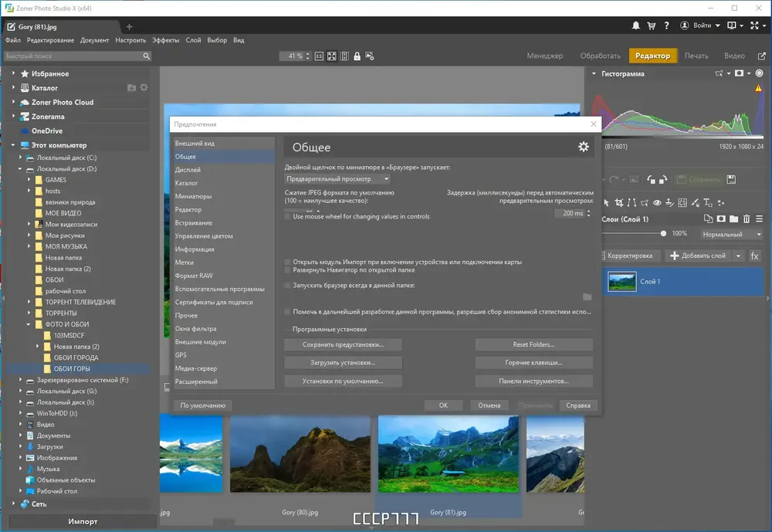772x532 pixels.
Task: Open the Нормальный blend mode dropdown
Action: 732,234
